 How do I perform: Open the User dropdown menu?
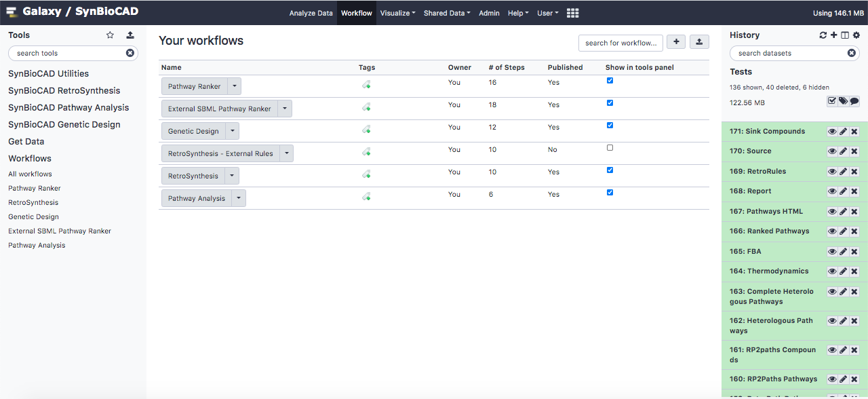[x=548, y=13]
